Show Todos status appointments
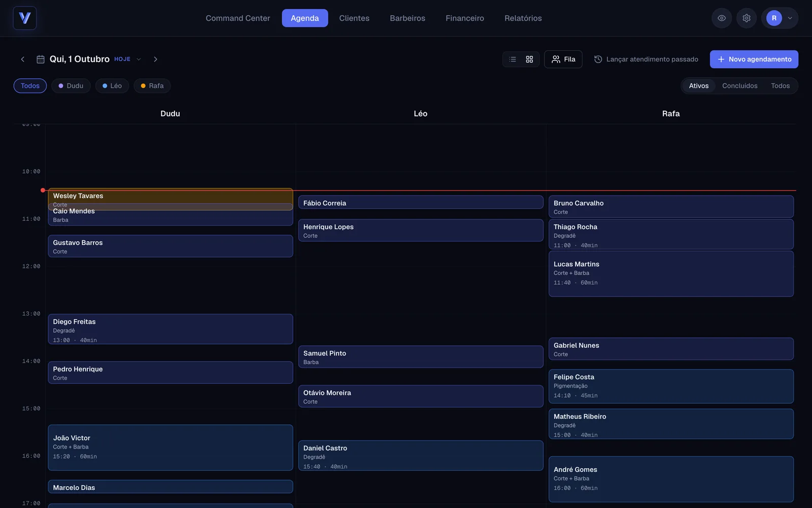 pyautogui.click(x=781, y=86)
